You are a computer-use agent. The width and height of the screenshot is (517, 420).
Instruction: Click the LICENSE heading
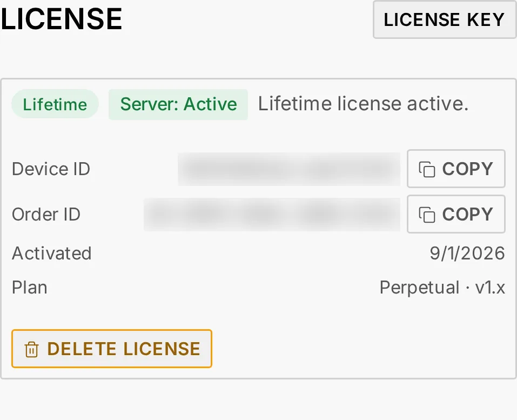coord(62,19)
